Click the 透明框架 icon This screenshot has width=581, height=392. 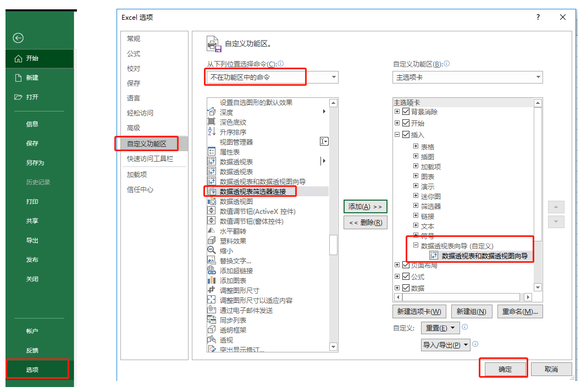click(x=211, y=330)
